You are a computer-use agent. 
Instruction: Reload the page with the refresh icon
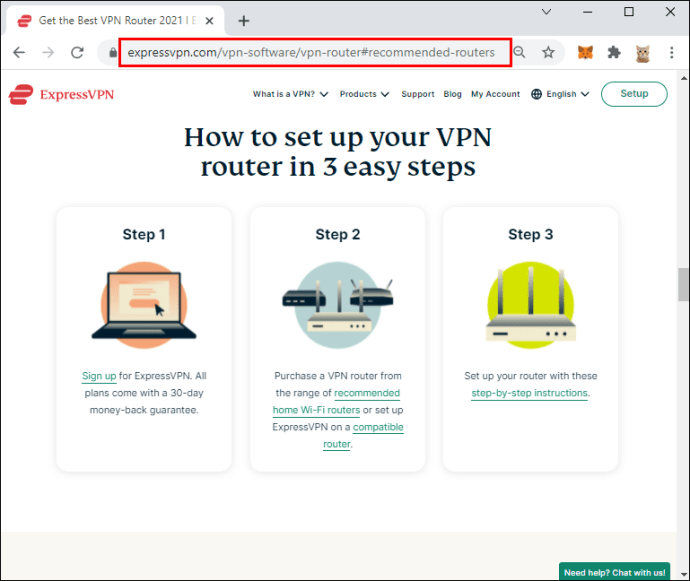[x=77, y=53]
